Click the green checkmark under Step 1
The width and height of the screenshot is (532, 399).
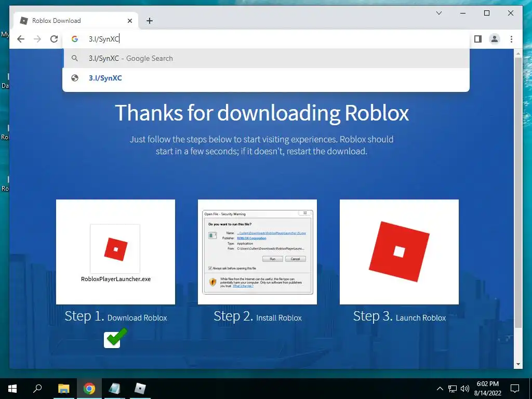click(115, 338)
